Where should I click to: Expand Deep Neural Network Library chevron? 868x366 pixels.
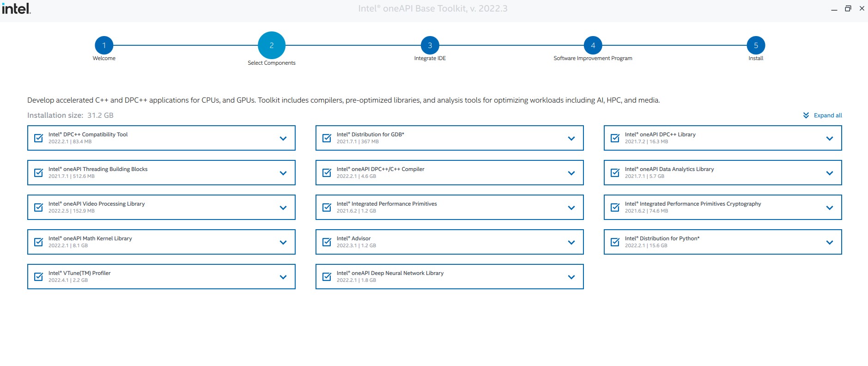[571, 277]
